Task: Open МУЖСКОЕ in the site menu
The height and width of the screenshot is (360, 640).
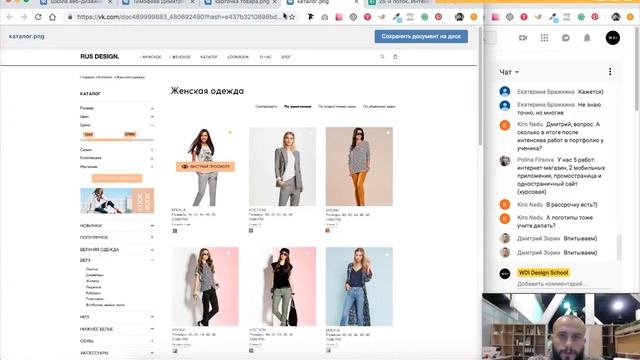Action: tap(151, 57)
